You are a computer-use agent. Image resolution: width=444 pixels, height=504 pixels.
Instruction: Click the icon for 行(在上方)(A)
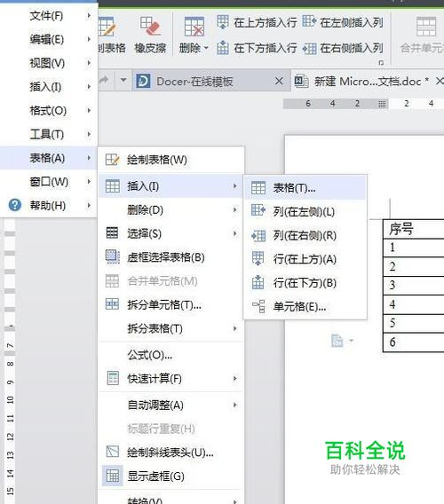(x=258, y=258)
